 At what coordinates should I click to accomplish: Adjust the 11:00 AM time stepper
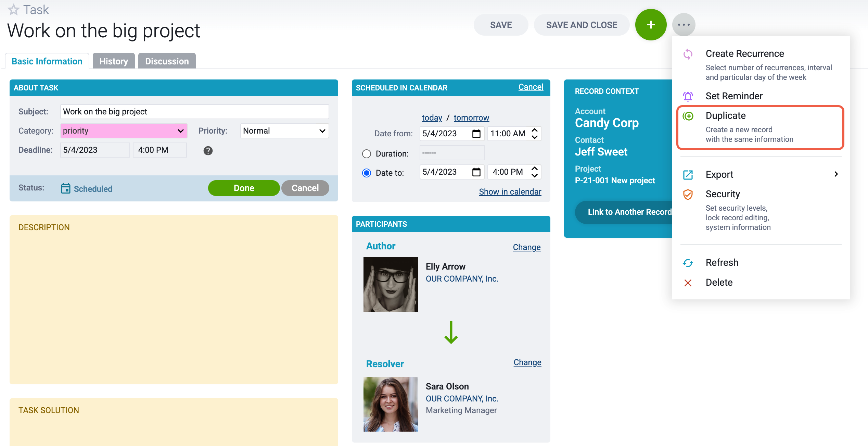(535, 134)
